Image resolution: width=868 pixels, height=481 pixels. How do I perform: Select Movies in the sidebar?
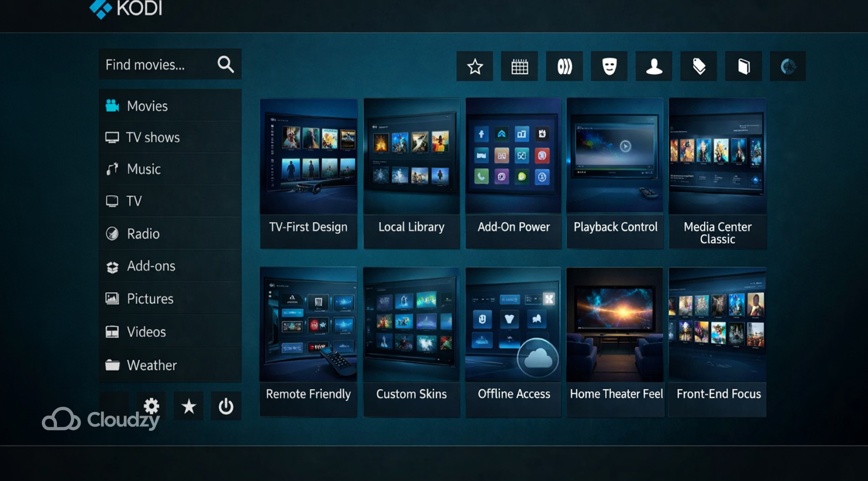147,106
